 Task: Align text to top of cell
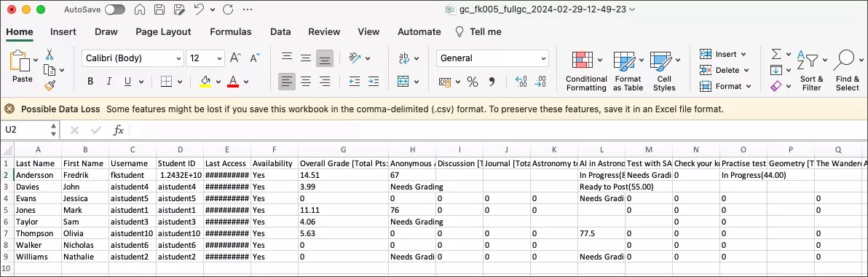coord(287,58)
